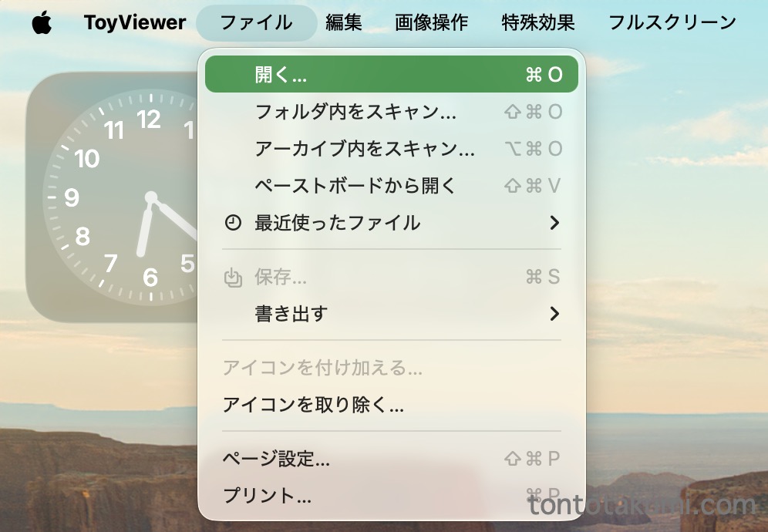Choose アーカイブ内をスキャン... menu item

[365, 149]
